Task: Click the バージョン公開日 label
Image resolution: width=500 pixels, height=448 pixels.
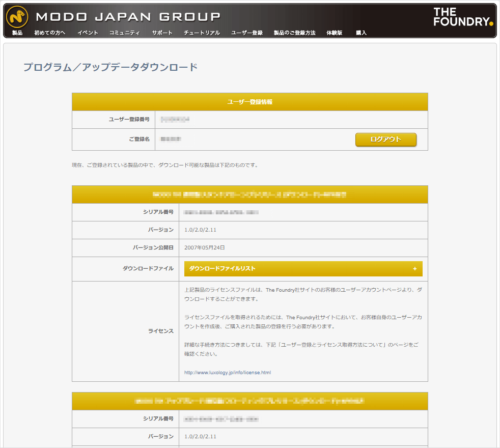Action: click(153, 247)
